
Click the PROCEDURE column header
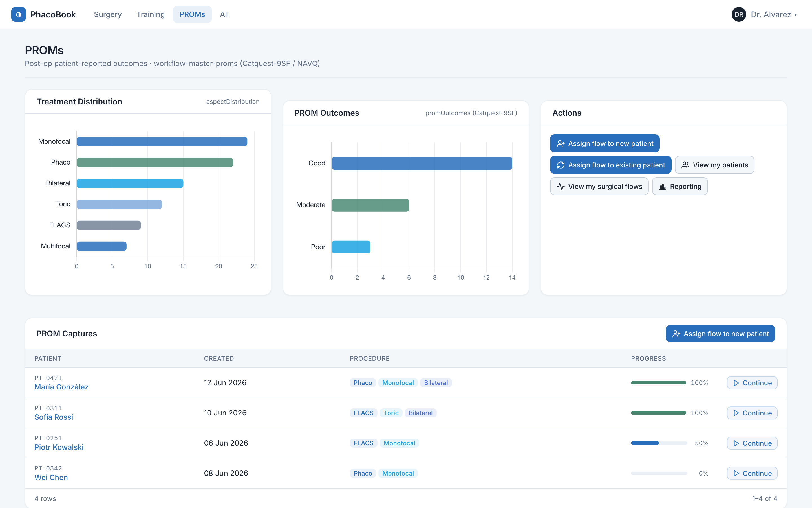(369, 358)
